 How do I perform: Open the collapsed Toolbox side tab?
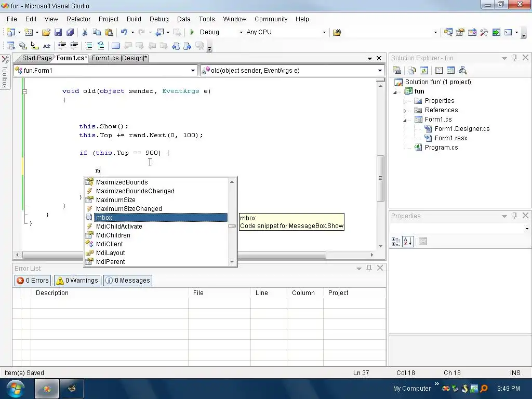(x=5, y=72)
